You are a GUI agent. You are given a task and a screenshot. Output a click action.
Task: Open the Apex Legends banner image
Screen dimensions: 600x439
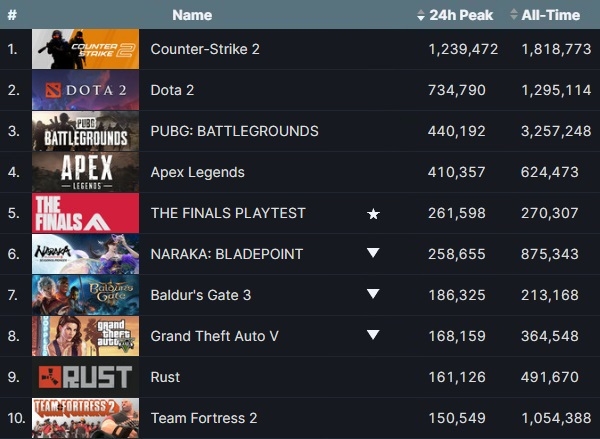point(86,172)
